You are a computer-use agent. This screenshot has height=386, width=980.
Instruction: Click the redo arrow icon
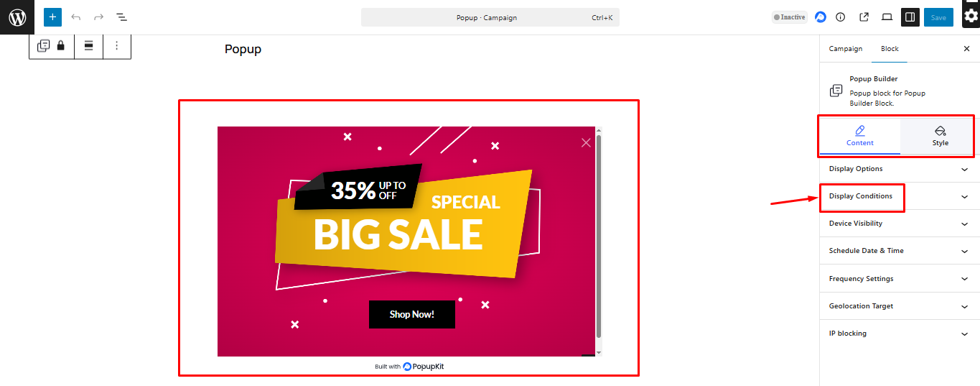tap(99, 17)
